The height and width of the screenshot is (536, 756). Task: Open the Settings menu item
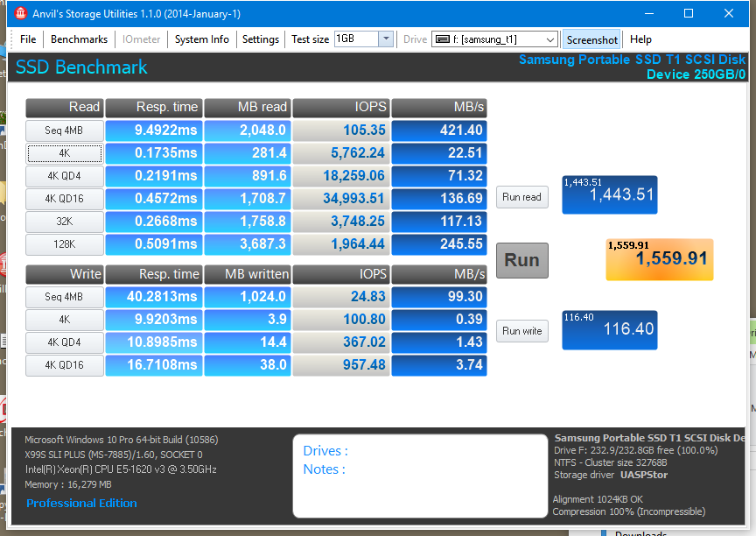point(261,39)
